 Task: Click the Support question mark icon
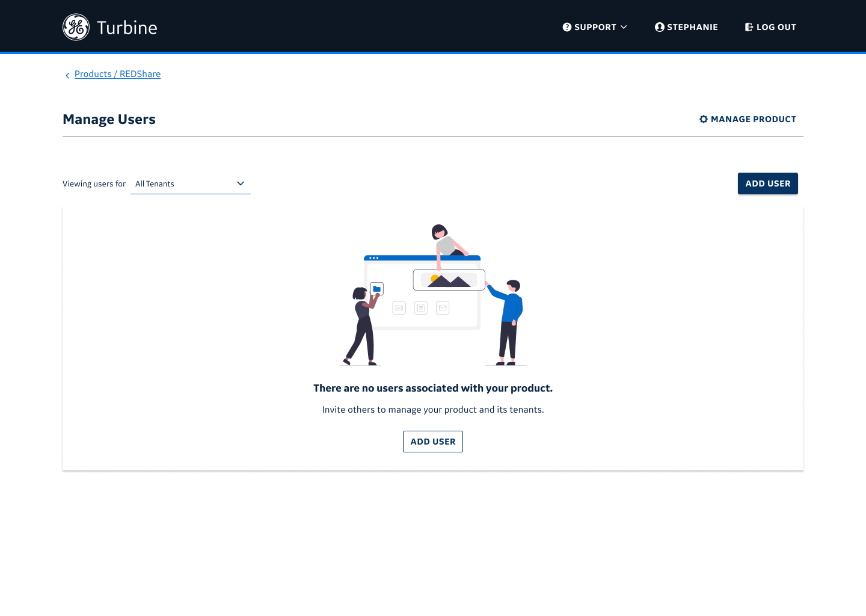[567, 27]
